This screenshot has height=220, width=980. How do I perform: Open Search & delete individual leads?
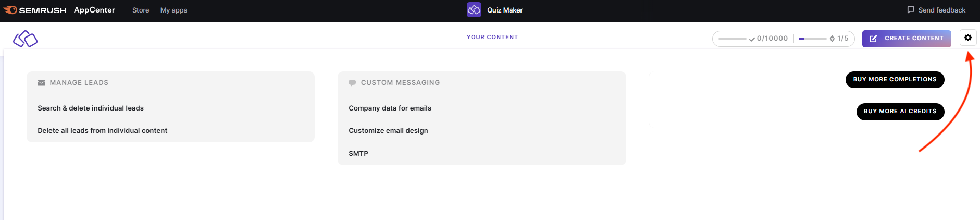pyautogui.click(x=91, y=108)
